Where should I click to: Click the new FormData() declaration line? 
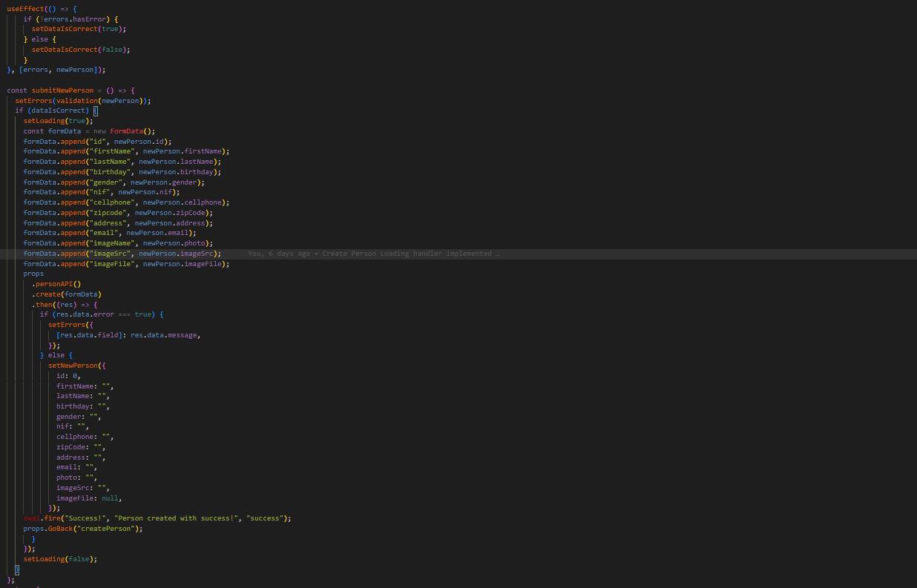tap(89, 131)
